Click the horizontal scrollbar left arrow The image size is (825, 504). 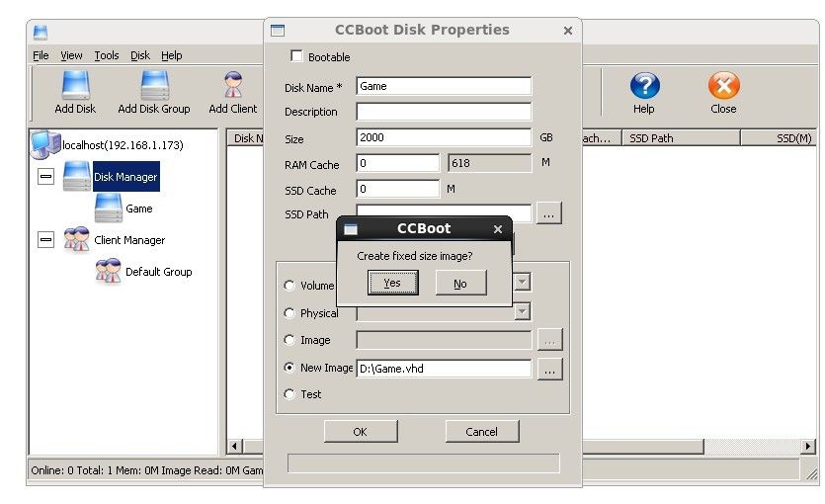pos(234,447)
